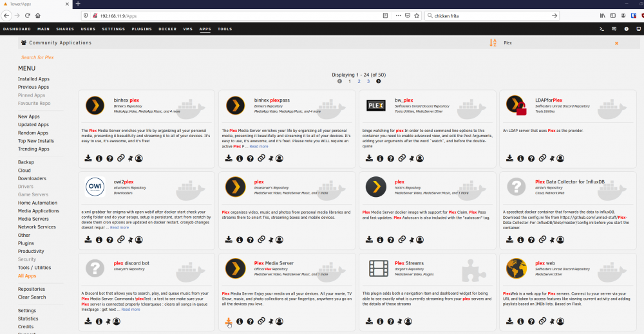Click profile icon on owi2plex card
Screen dimensions: 644x334
(x=139, y=240)
